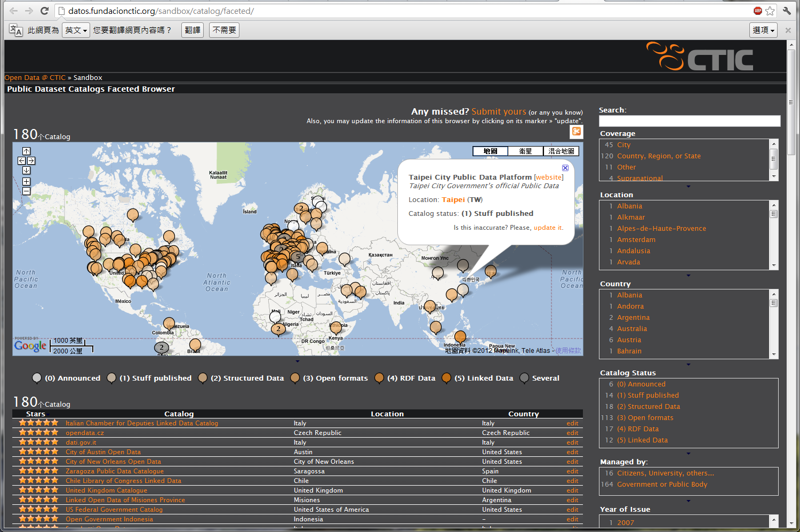The height and width of the screenshot is (532, 800).
Task: Expand the Managed by facet list
Action: (689, 501)
